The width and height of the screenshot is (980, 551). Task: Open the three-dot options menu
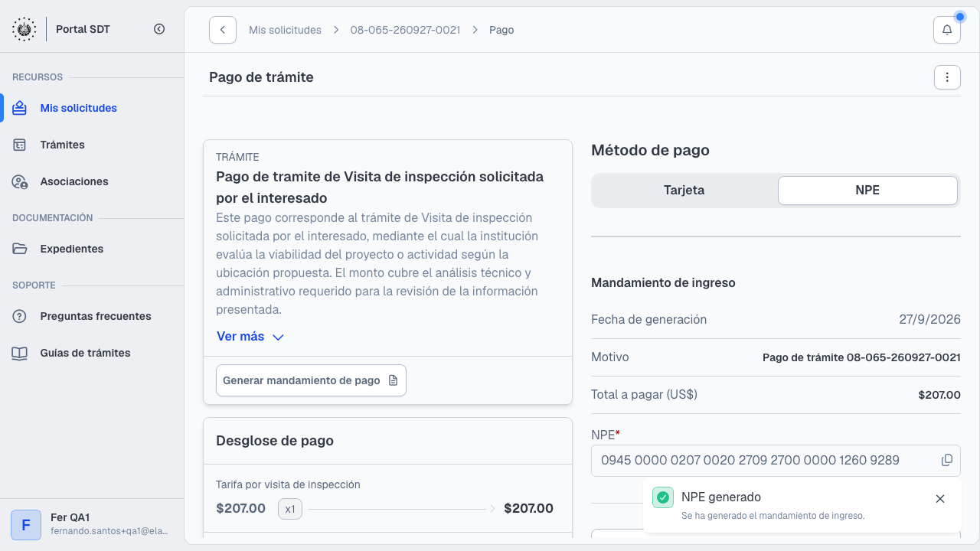pos(947,77)
